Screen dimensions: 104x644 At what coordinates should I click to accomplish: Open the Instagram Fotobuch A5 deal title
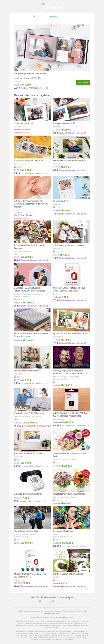point(64,123)
